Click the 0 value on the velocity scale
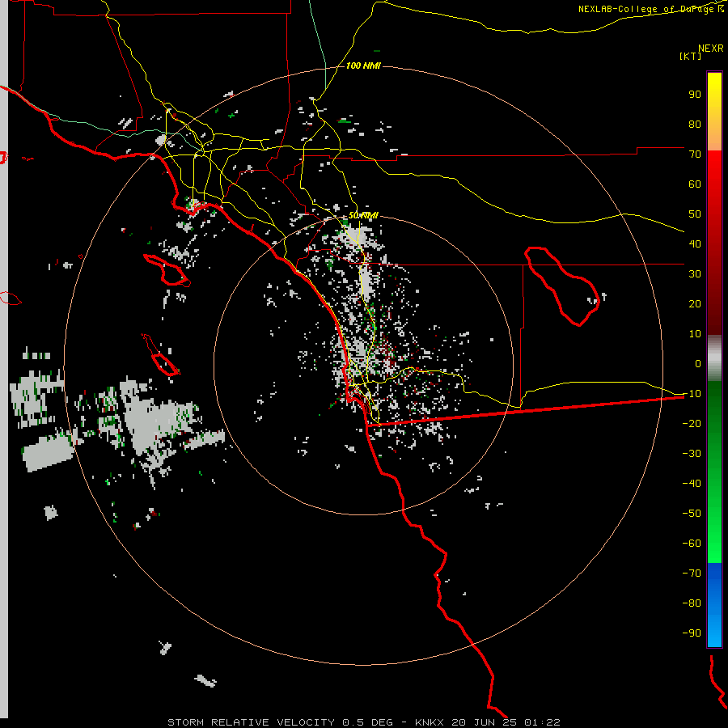 point(698,363)
